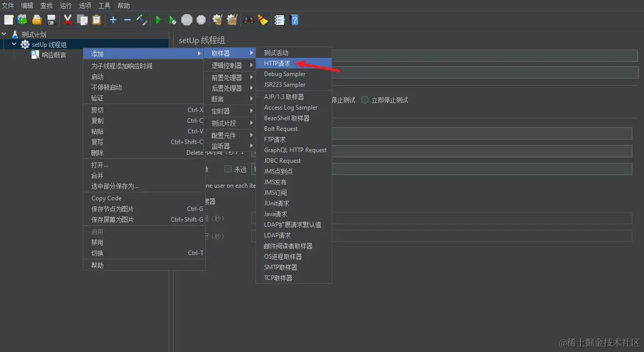
Task: Expand the 配置元件 submenu
Action: pos(230,135)
